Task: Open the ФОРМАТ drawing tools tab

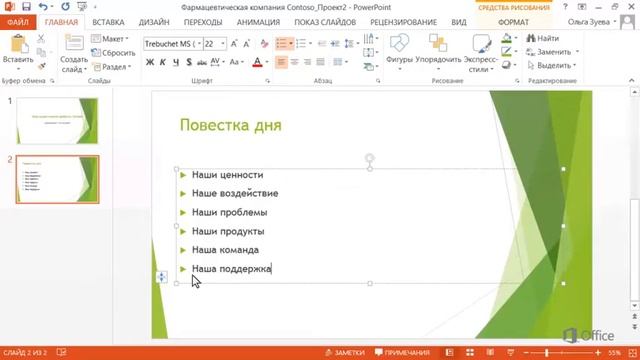Action: (x=513, y=22)
